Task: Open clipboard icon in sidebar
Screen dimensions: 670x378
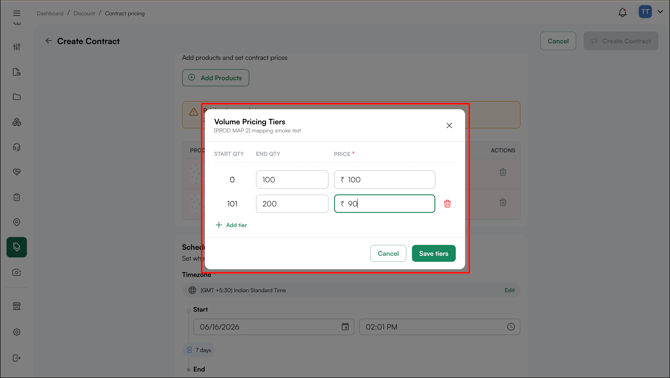Action: tap(17, 197)
